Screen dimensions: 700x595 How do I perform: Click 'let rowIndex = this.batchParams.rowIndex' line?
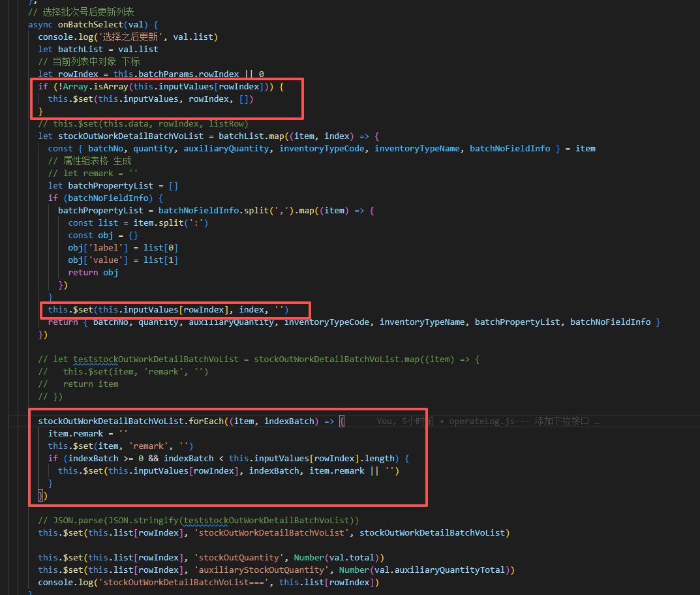[151, 74]
